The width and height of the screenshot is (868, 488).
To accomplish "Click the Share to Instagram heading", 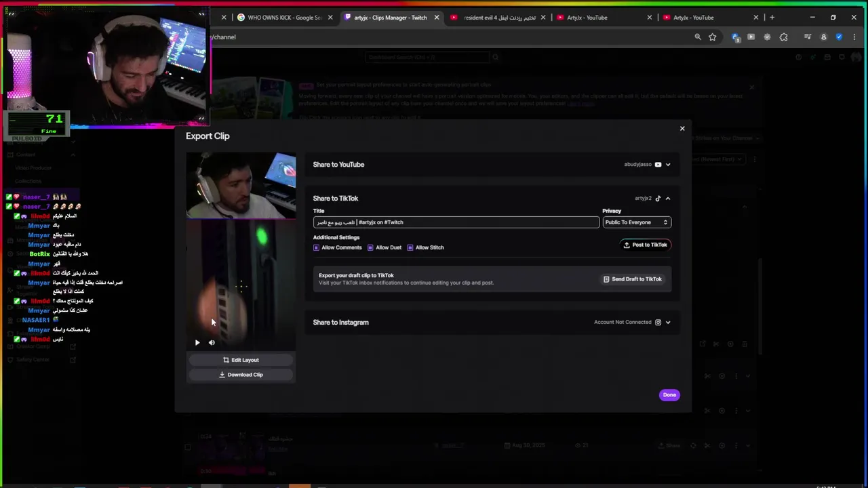I will click(340, 323).
